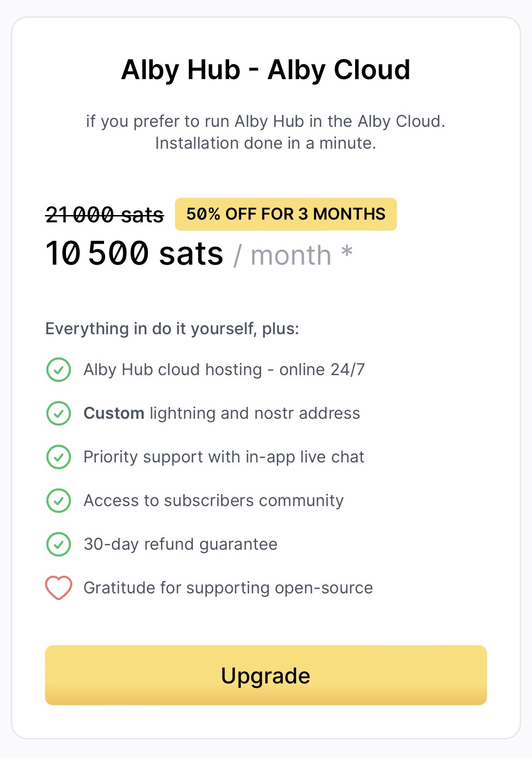
Task: Click the bold 'Custom' word
Action: [x=114, y=413]
